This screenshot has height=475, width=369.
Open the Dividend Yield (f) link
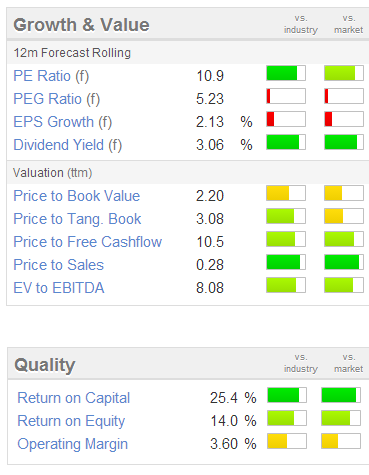(x=68, y=145)
